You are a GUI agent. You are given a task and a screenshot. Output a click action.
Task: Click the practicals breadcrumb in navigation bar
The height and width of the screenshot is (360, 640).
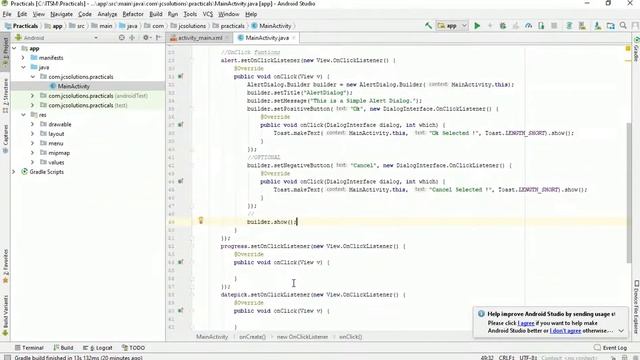(229, 26)
